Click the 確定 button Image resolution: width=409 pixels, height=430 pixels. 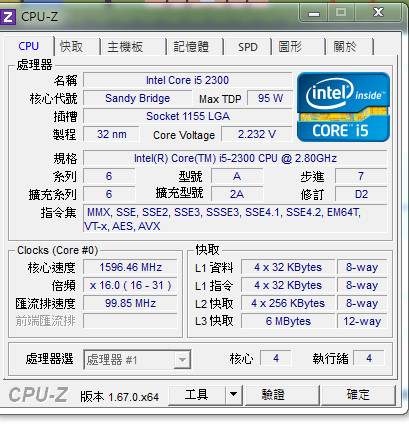(358, 395)
